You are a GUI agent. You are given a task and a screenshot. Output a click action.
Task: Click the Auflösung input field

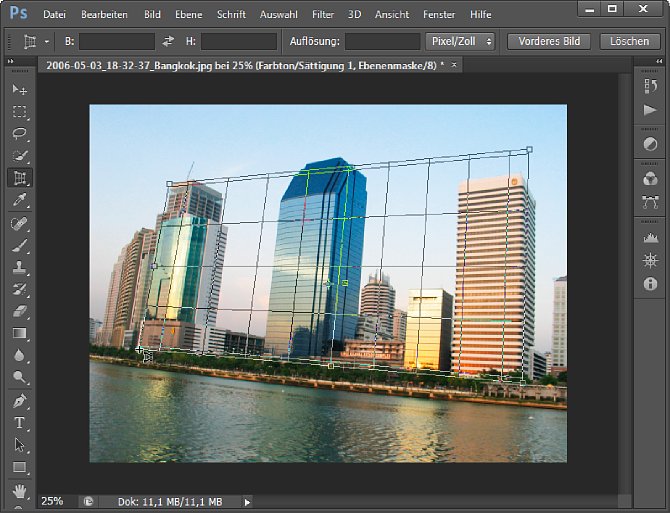click(x=382, y=42)
